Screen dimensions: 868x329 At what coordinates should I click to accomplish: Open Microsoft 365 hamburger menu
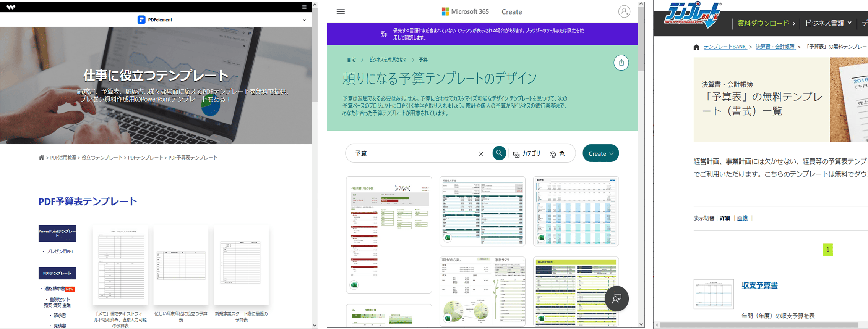pyautogui.click(x=341, y=11)
